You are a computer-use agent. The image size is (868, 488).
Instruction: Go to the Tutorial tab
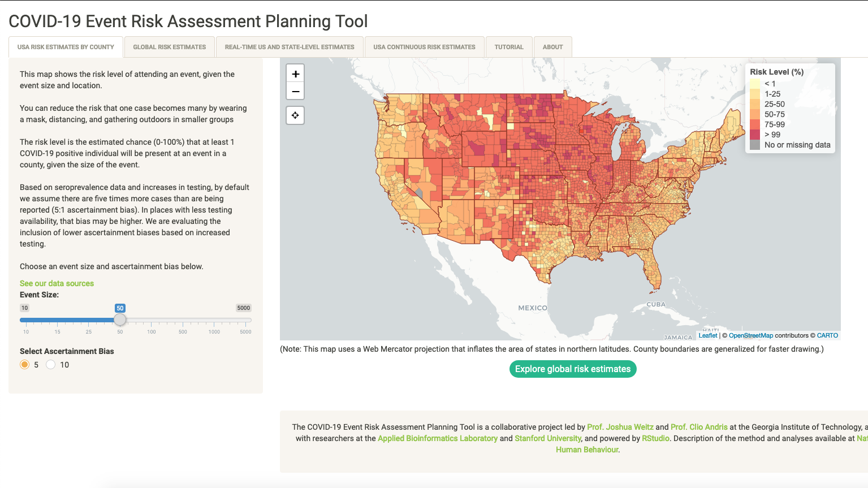click(509, 47)
